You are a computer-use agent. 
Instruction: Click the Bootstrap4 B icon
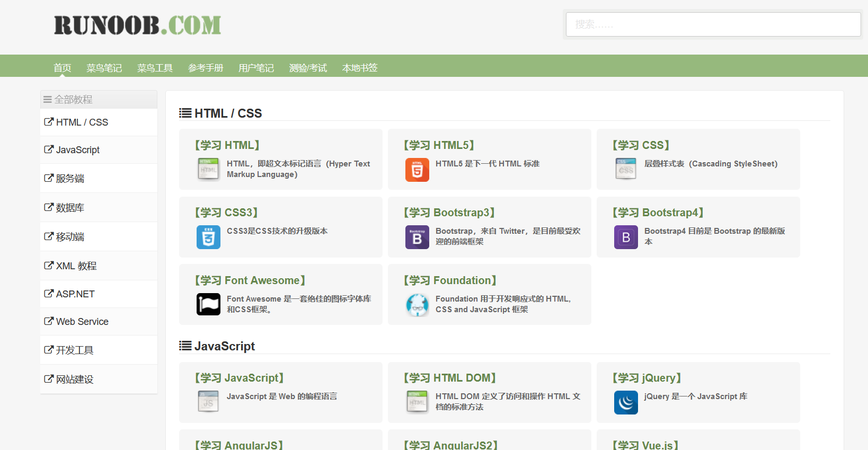coord(626,237)
